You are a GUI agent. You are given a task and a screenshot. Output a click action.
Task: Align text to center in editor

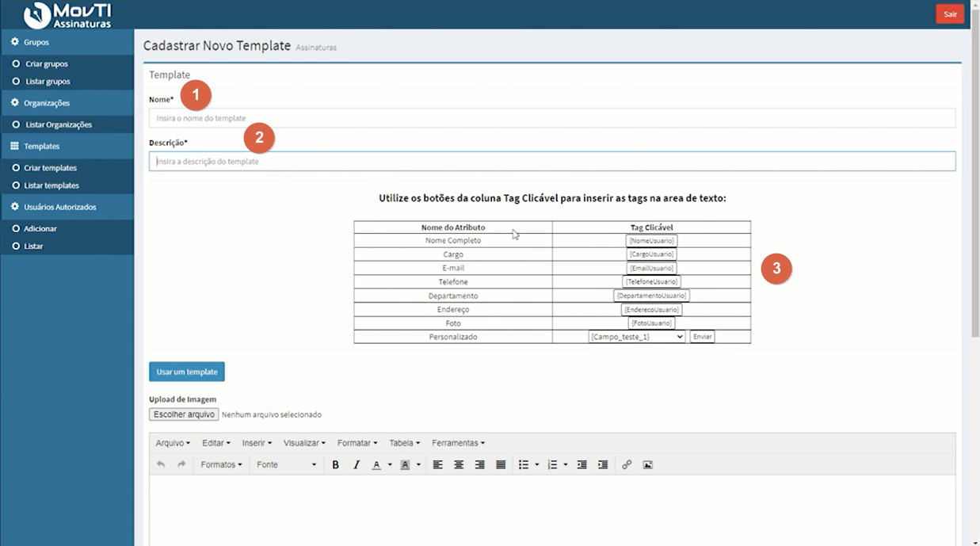pos(459,465)
